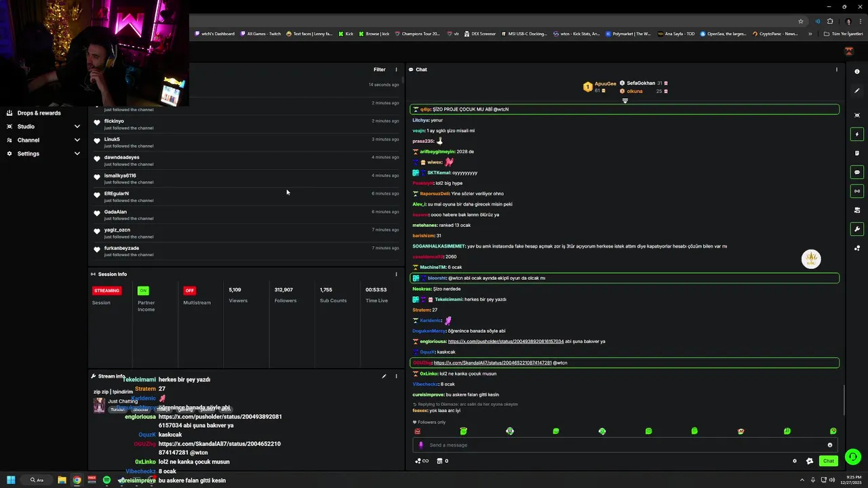Image resolution: width=868 pixels, height=488 pixels.
Task: Open browser extensions puzzle icon
Action: (830, 21)
